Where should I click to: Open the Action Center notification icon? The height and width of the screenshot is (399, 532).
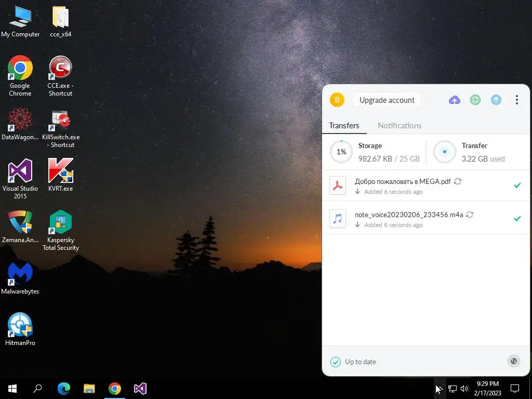coord(515,389)
